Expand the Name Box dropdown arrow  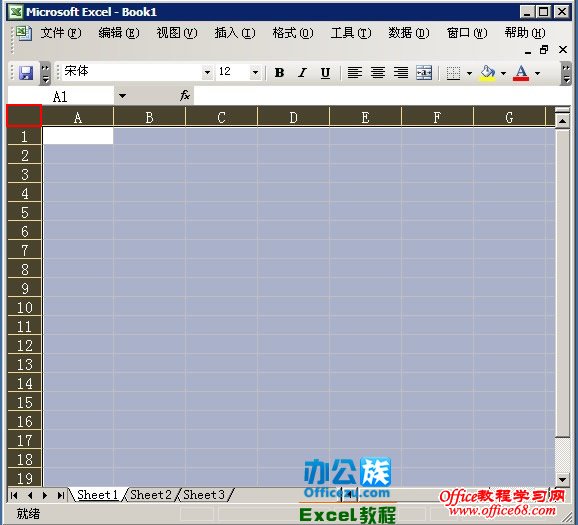point(122,96)
